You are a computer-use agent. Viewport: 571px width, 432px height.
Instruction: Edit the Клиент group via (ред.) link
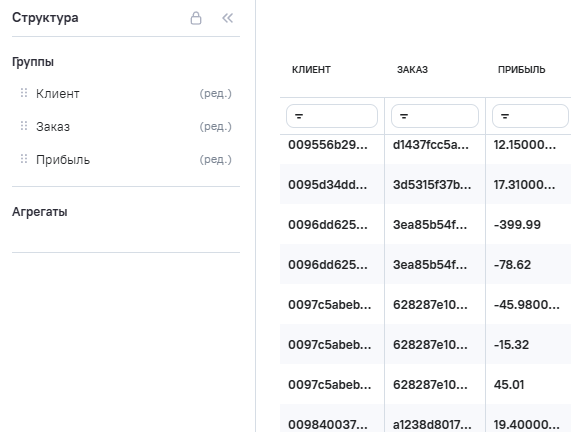coord(216,94)
